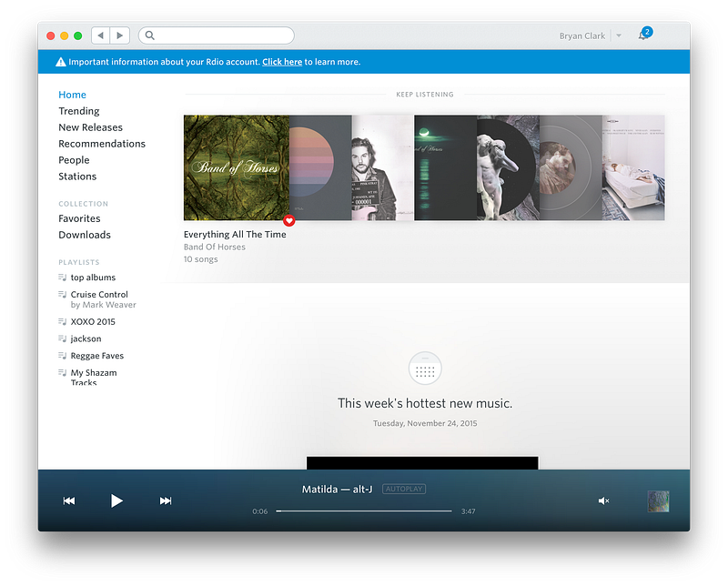728x586 pixels.
Task: Open the Trending section
Action: [x=79, y=111]
